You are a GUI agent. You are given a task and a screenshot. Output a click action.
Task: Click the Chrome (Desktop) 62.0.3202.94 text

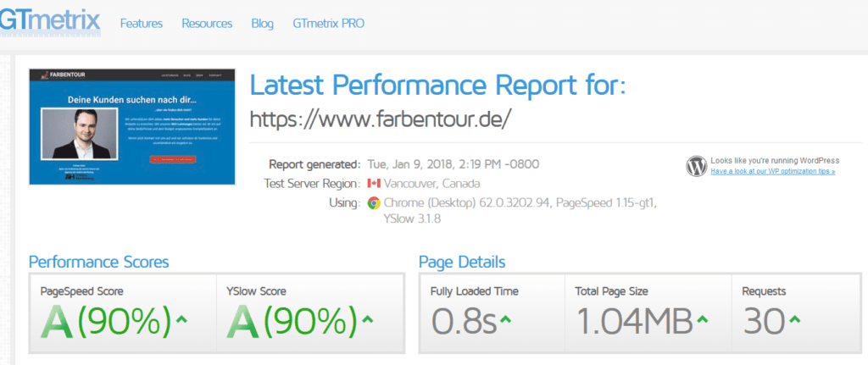468,203
